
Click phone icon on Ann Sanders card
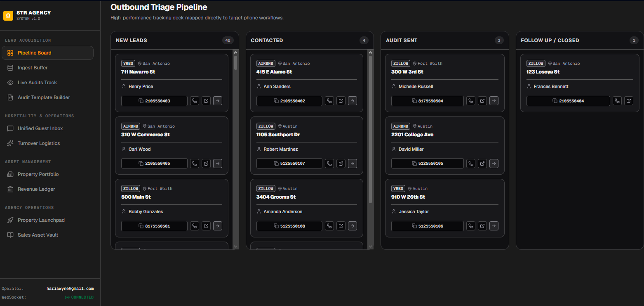click(329, 101)
